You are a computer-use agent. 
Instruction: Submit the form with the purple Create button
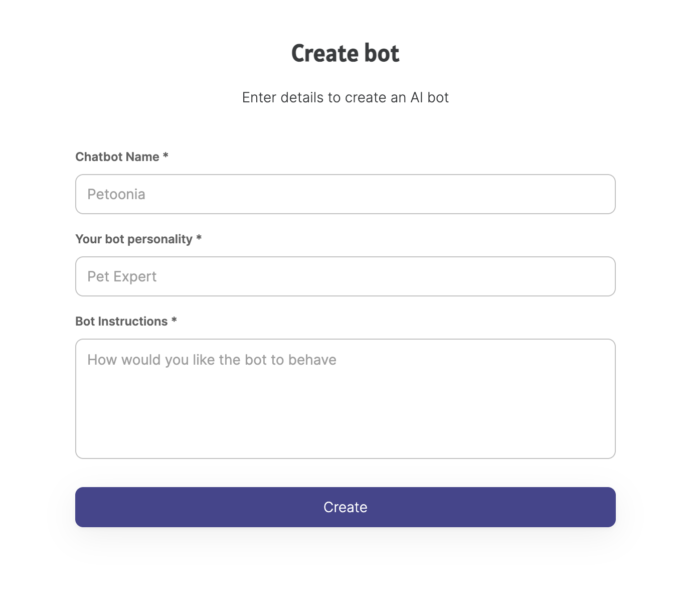coord(345,507)
